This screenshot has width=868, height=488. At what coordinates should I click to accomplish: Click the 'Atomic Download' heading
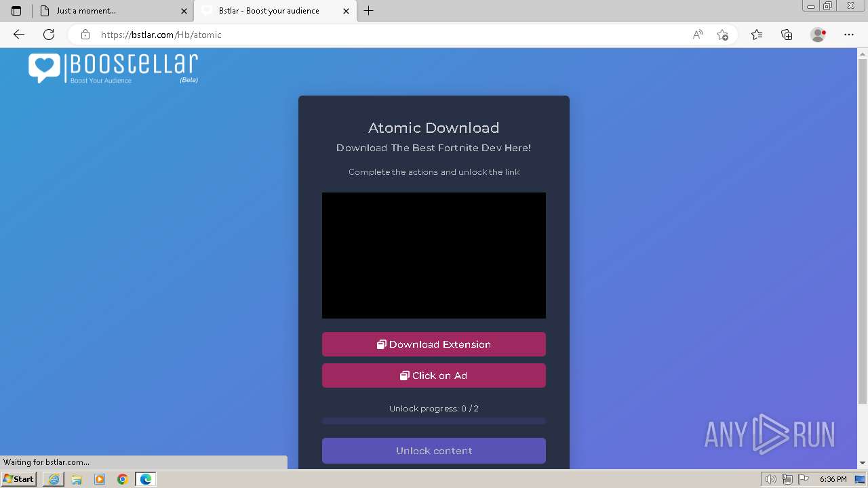click(434, 127)
